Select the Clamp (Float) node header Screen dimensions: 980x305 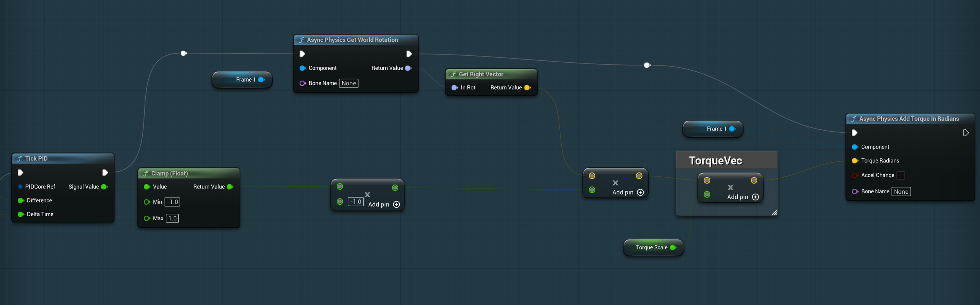pos(189,173)
